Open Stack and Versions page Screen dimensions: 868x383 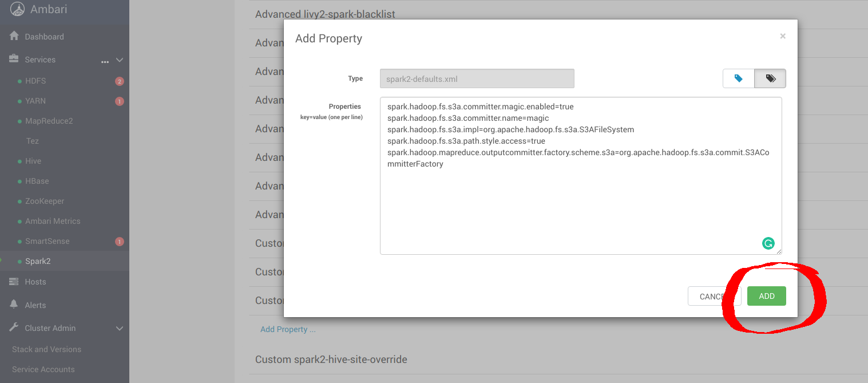click(46, 349)
